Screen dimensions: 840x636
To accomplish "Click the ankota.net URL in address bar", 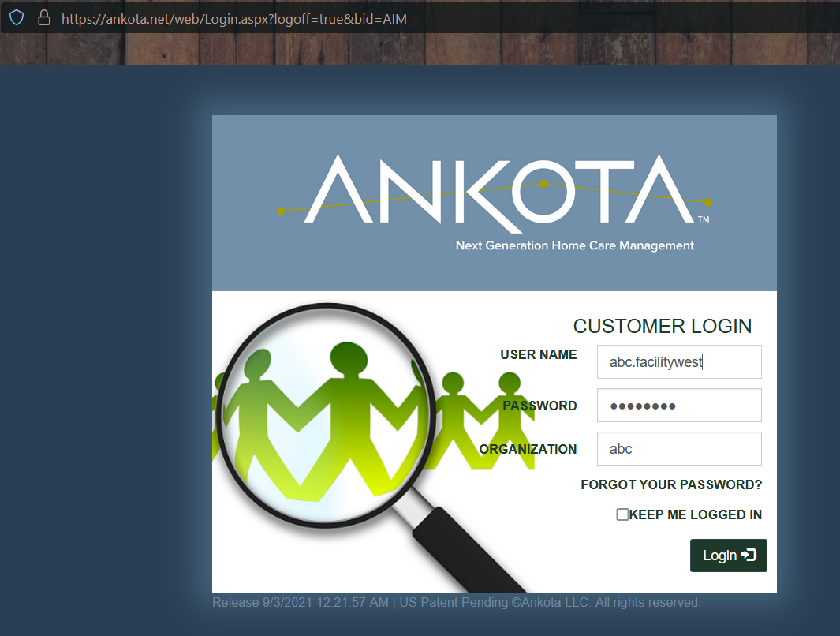I will click(234, 19).
